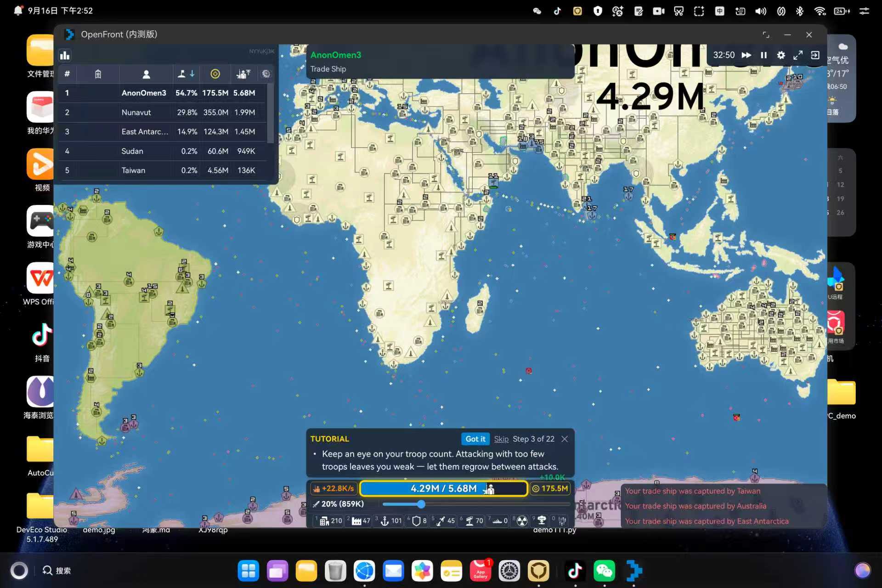This screenshot has height=588, width=882.
Task: Toggle Bluetooth from the status bar
Action: coord(800,11)
